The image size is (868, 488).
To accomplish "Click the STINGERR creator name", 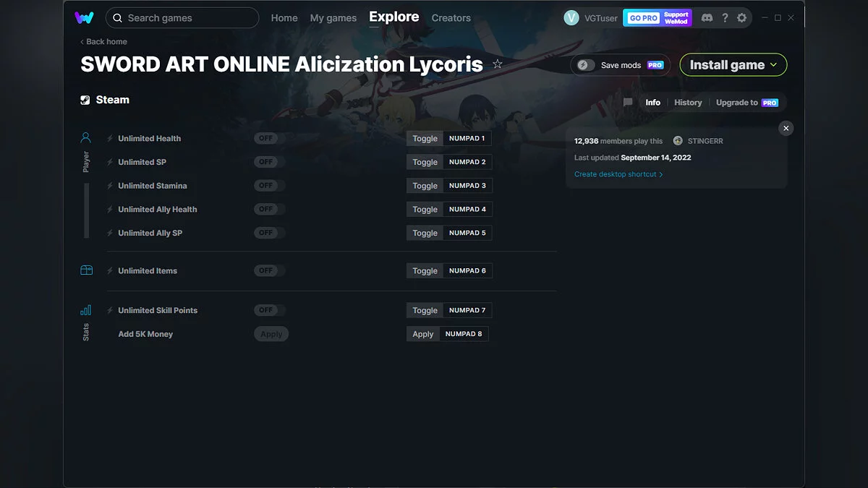I will [x=705, y=141].
